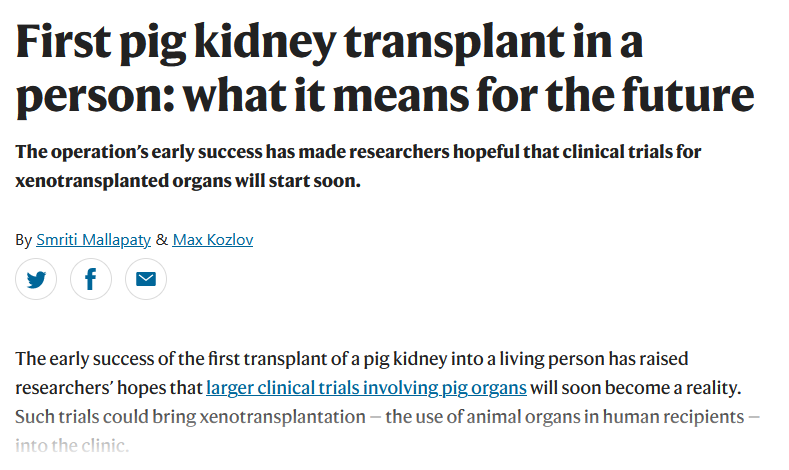Click the ampersand between author names
Viewport: 789px width, 470px height.
[x=162, y=240]
